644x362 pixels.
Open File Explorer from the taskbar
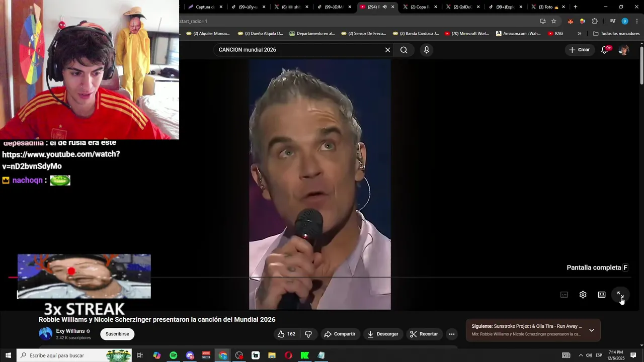(272, 355)
